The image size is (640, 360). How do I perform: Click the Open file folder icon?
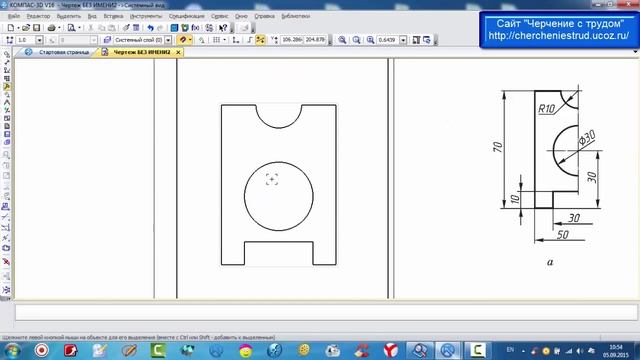click(x=26, y=28)
